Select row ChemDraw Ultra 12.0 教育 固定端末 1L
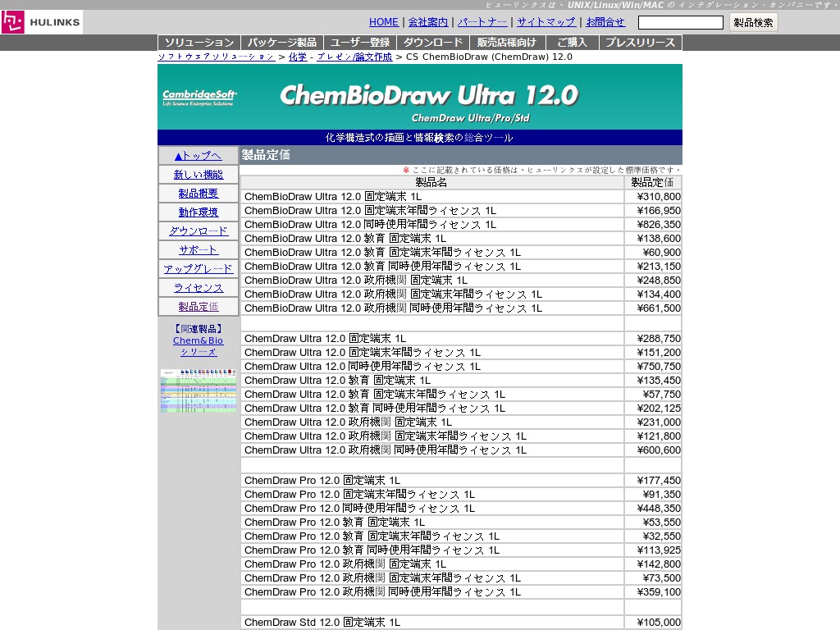Viewport: 840px width, 630px height. click(431, 381)
